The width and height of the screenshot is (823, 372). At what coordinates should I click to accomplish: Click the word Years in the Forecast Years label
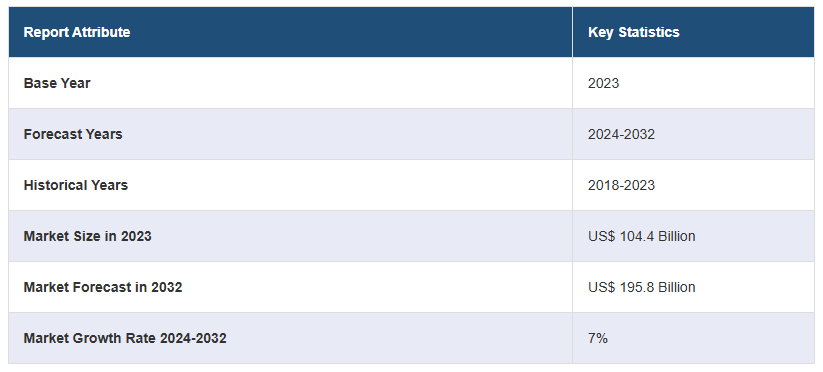[x=105, y=134]
